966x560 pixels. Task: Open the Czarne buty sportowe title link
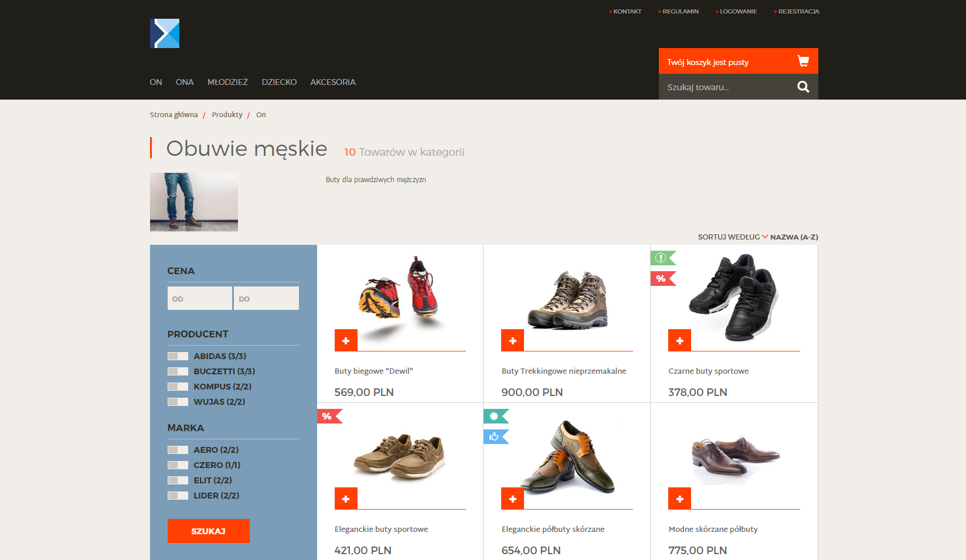(x=709, y=371)
